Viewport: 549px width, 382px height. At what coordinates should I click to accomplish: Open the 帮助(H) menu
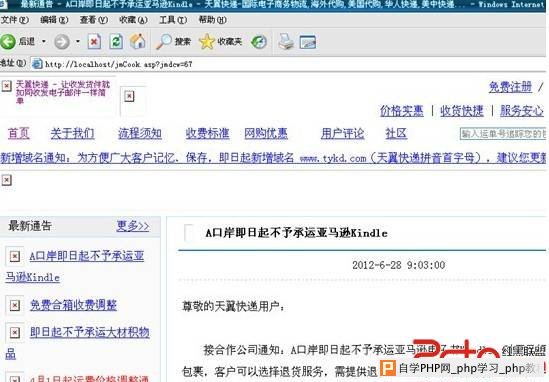click(213, 20)
